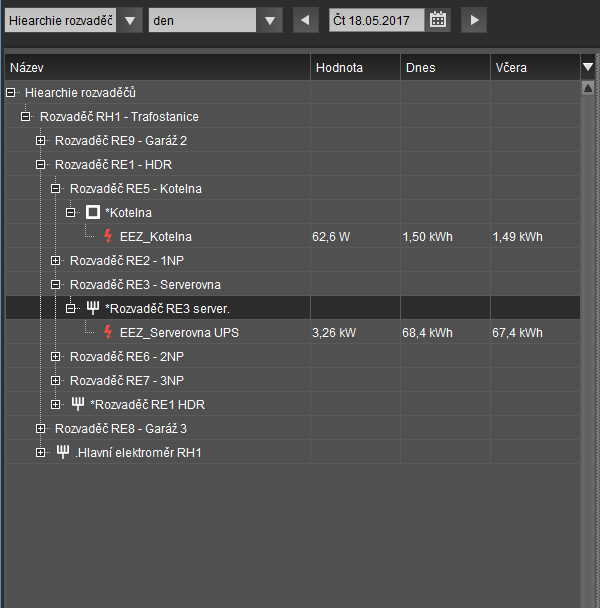The height and width of the screenshot is (608, 600).
Task: Click the fork icon of *Rozvaděč RE3 server.
Action: click(93, 309)
